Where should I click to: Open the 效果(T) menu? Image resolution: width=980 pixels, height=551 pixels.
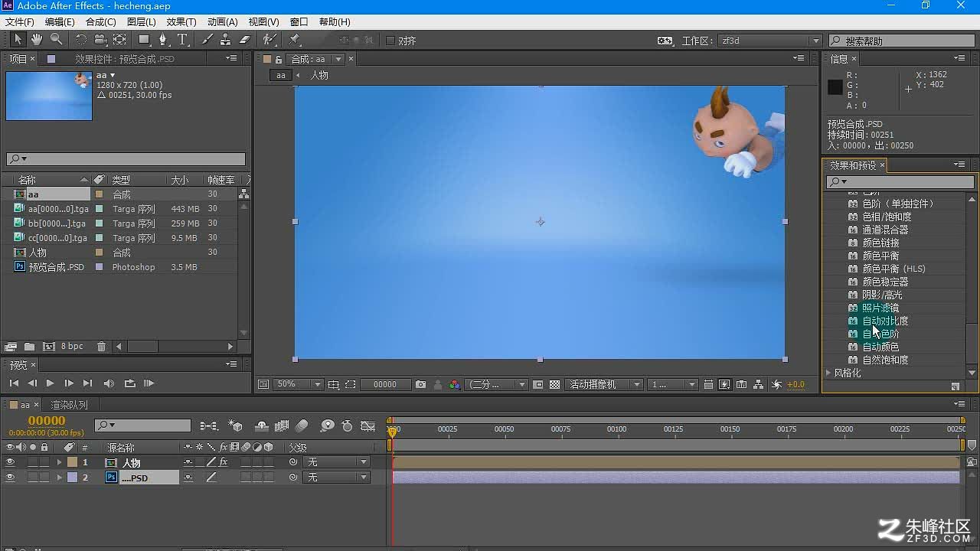181,22
